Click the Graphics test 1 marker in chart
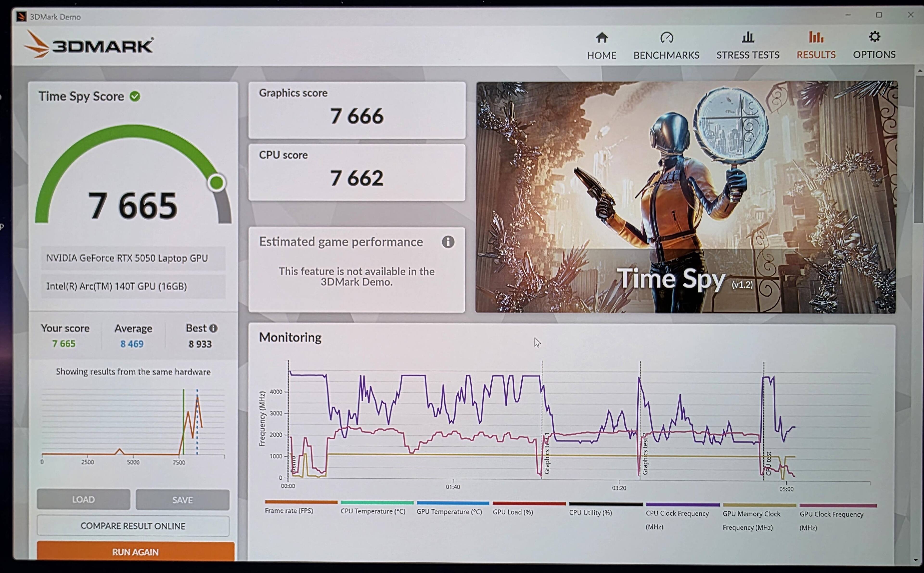This screenshot has width=924, height=573. click(x=546, y=454)
